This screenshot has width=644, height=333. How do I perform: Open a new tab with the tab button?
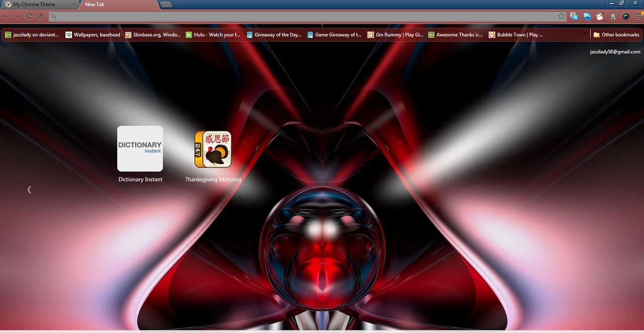pyautogui.click(x=167, y=5)
